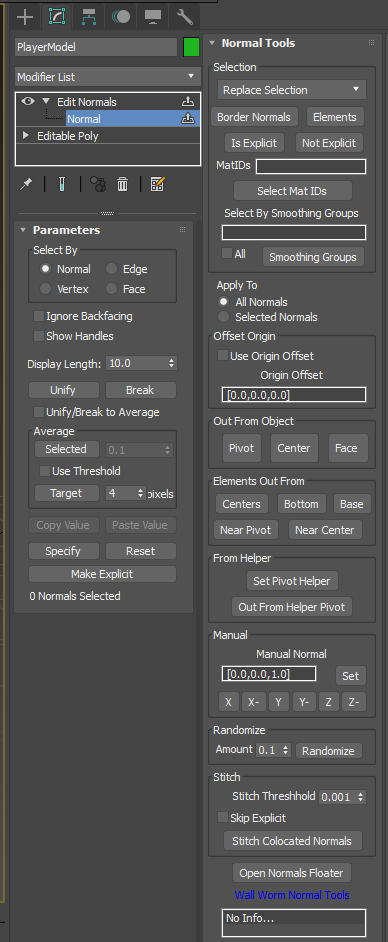Click the Normal row stack icon
The width and height of the screenshot is (388, 942).
(x=189, y=118)
